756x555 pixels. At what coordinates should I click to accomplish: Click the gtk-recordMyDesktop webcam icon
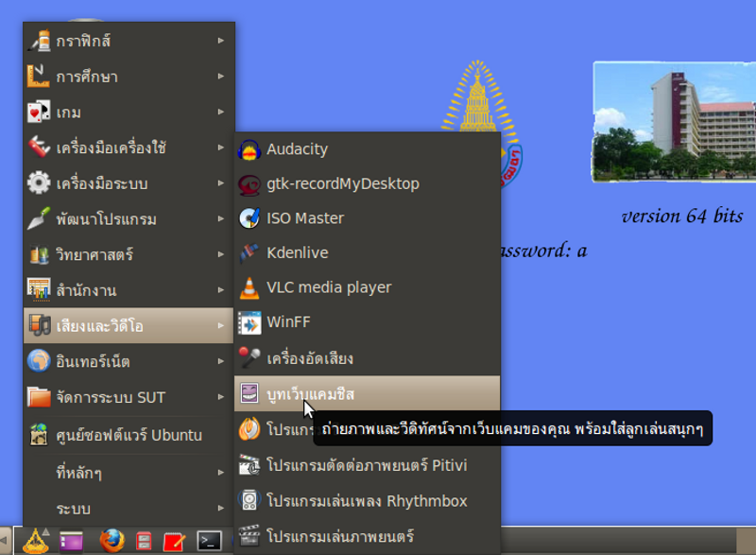(249, 184)
